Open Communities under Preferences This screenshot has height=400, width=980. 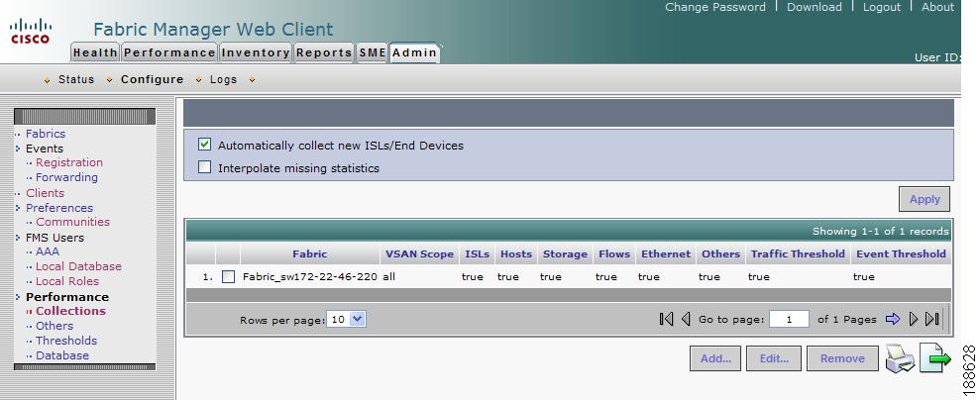[x=72, y=222]
